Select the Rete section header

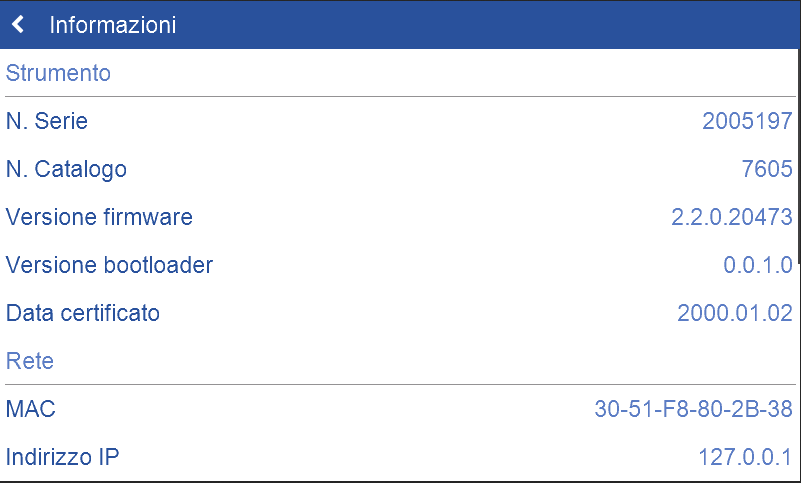point(30,361)
